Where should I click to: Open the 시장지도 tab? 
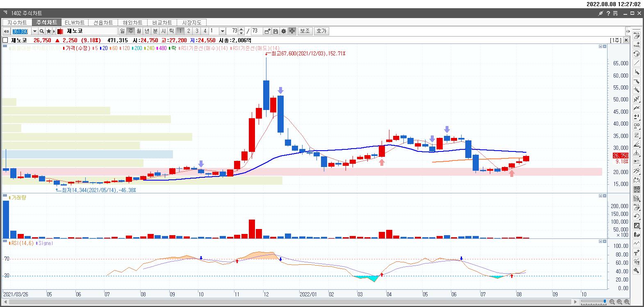(191, 23)
